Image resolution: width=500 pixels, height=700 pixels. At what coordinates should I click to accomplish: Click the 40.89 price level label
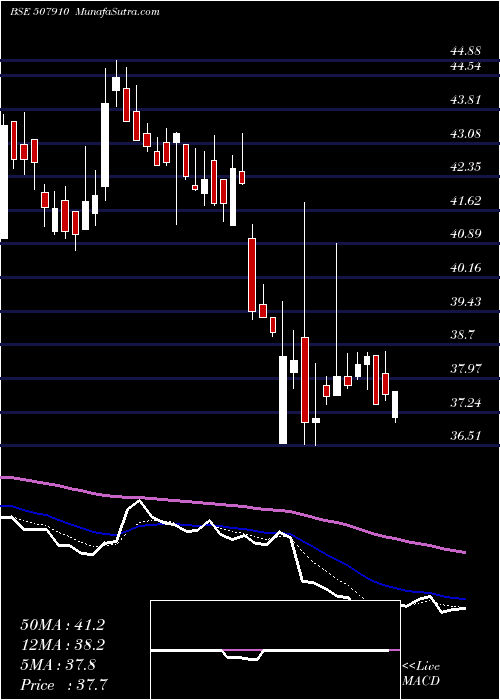(x=466, y=234)
